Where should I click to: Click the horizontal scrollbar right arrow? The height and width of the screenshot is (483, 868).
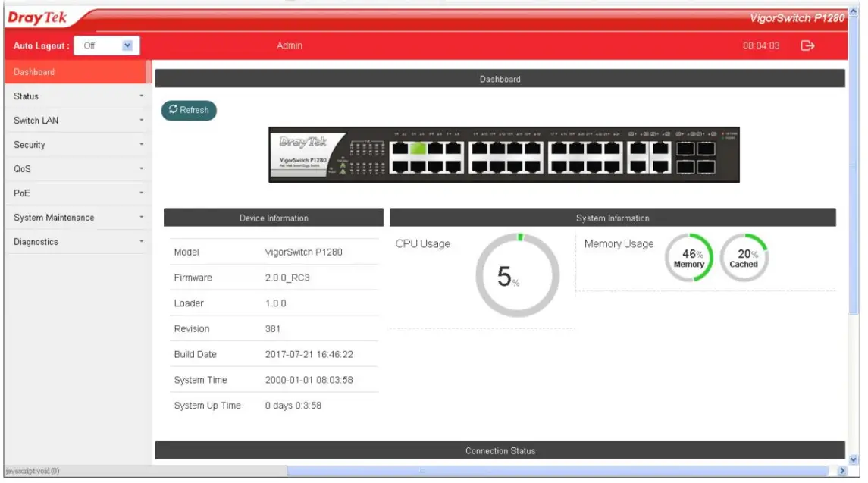click(x=841, y=471)
